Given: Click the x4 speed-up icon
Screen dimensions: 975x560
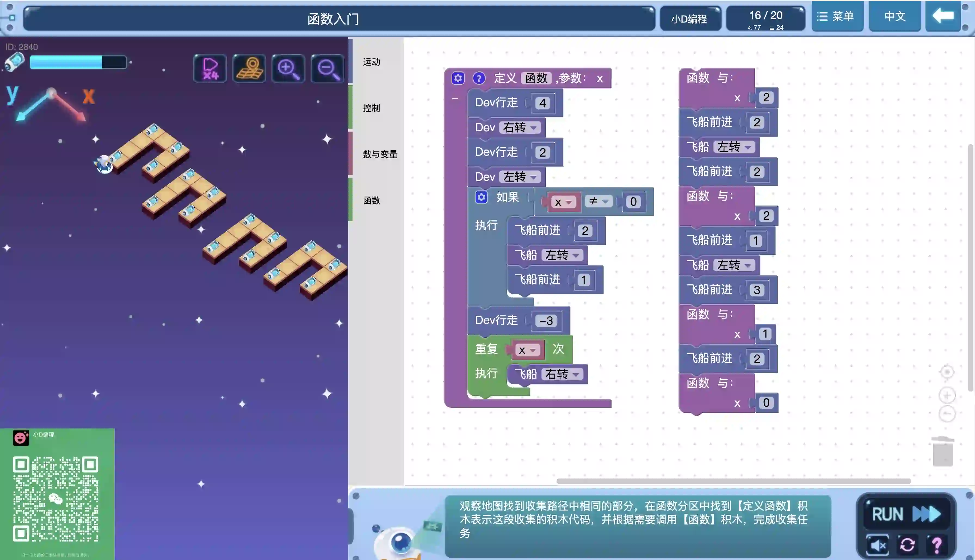Looking at the screenshot, I should pos(210,69).
